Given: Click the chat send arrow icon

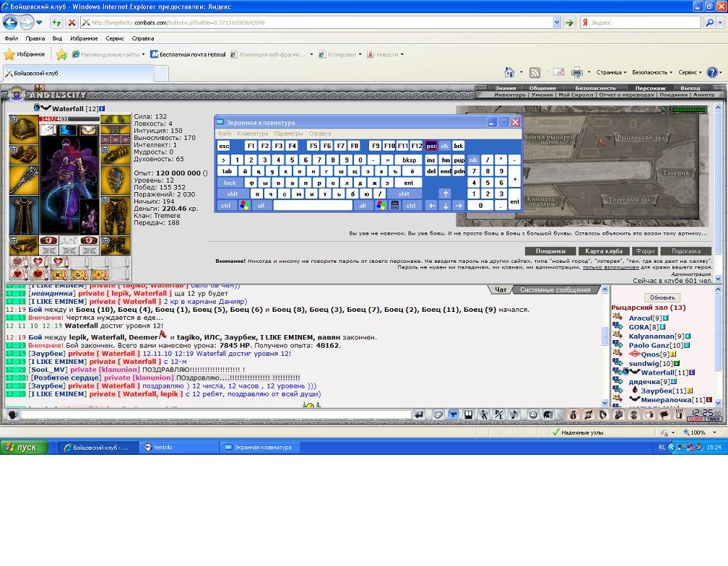Looking at the screenshot, I should 418,415.
